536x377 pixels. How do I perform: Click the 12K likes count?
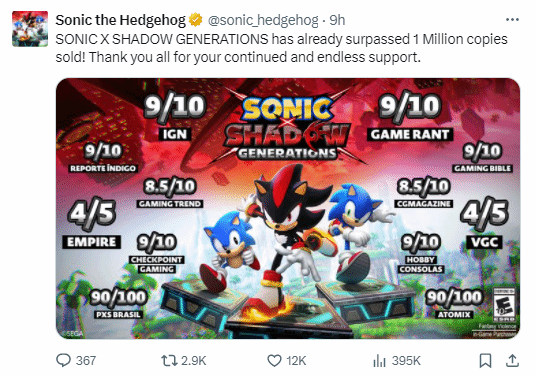coord(296,361)
